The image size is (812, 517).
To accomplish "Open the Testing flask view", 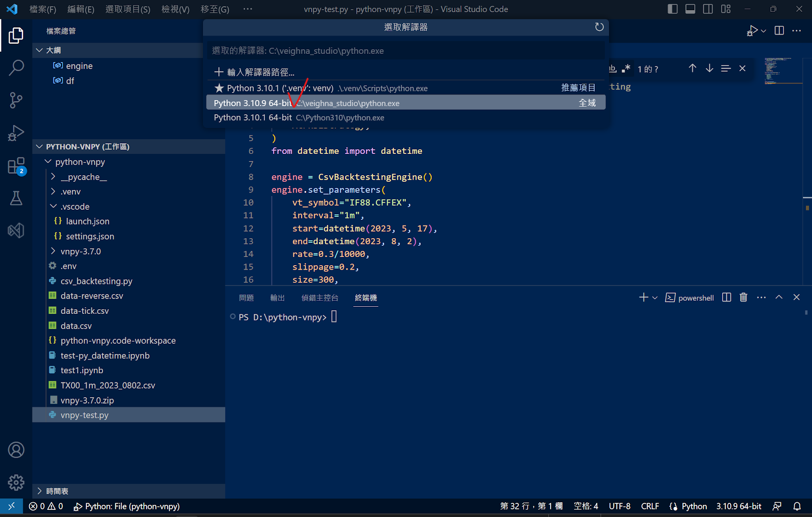I will coord(16,198).
